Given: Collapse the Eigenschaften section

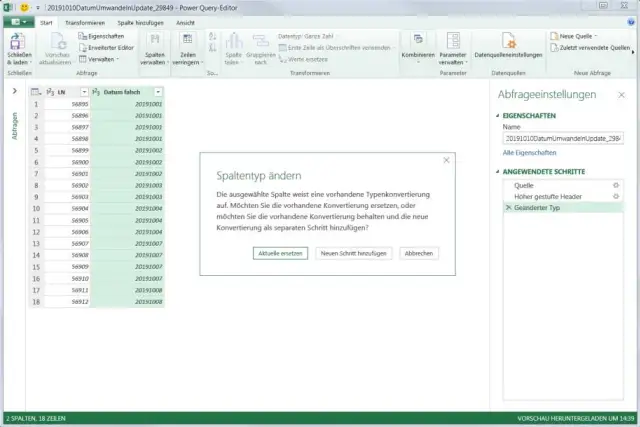Looking at the screenshot, I should pyautogui.click(x=498, y=116).
